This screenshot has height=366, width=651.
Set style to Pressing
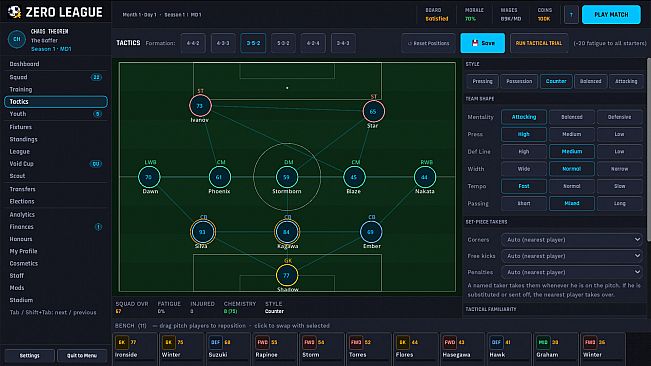click(x=482, y=81)
